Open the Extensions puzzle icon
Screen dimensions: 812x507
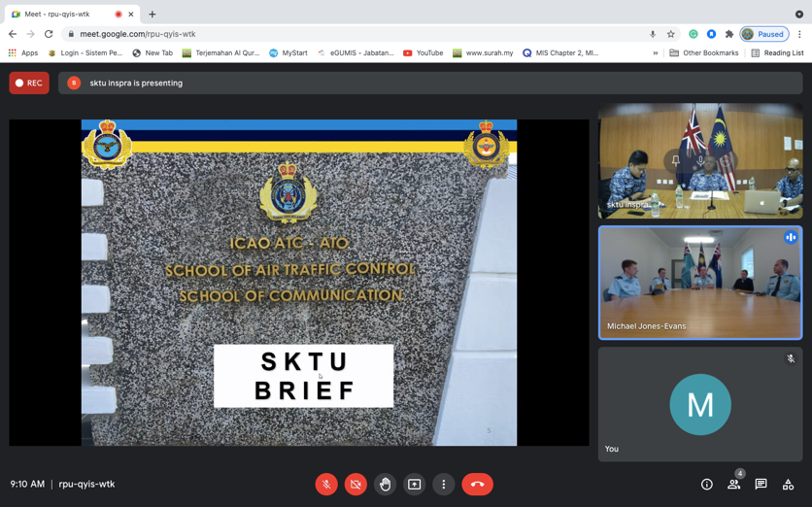click(729, 34)
